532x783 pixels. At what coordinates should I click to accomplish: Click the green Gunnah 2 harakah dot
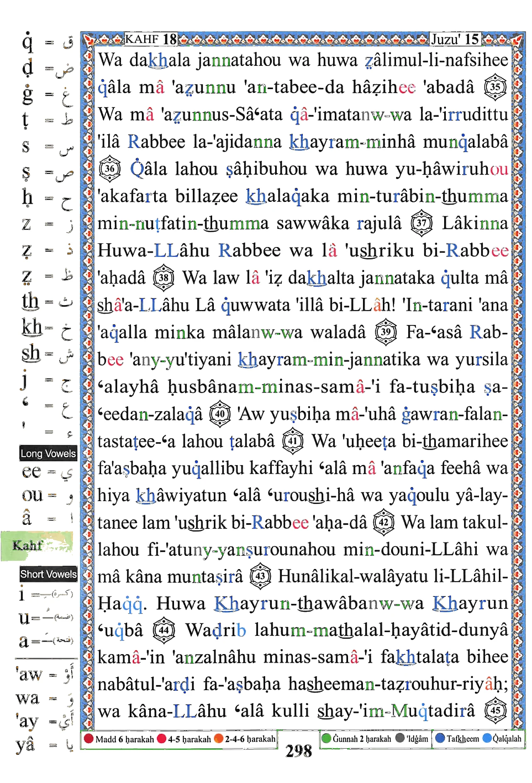(326, 738)
